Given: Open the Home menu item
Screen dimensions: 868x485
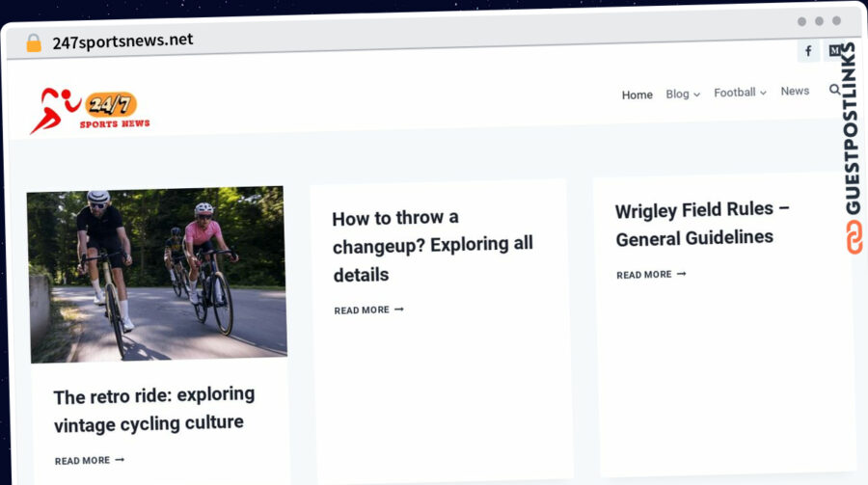Looking at the screenshot, I should pyautogui.click(x=637, y=94).
